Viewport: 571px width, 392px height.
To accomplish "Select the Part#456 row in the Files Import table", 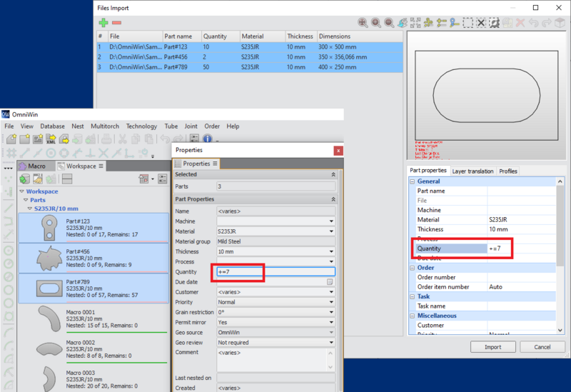I will (x=250, y=57).
